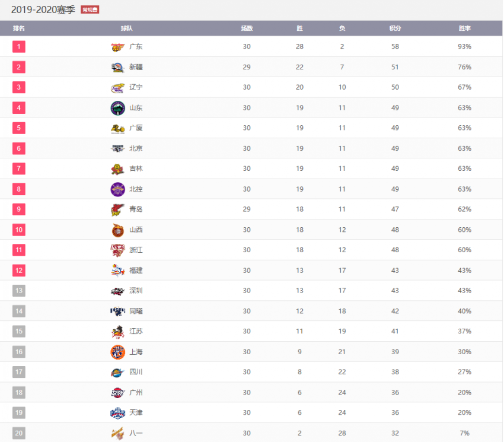Click the 排名 column header
Image resolution: width=504 pixels, height=442 pixels.
tap(18, 28)
